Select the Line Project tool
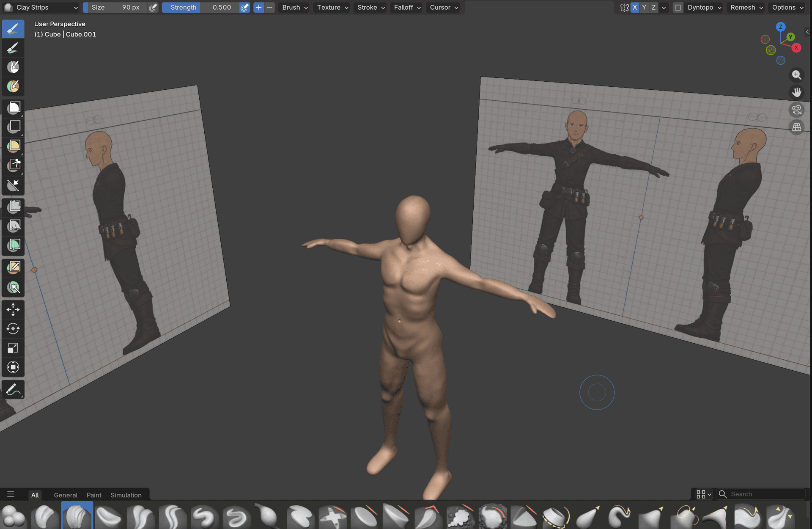 pyautogui.click(x=13, y=185)
